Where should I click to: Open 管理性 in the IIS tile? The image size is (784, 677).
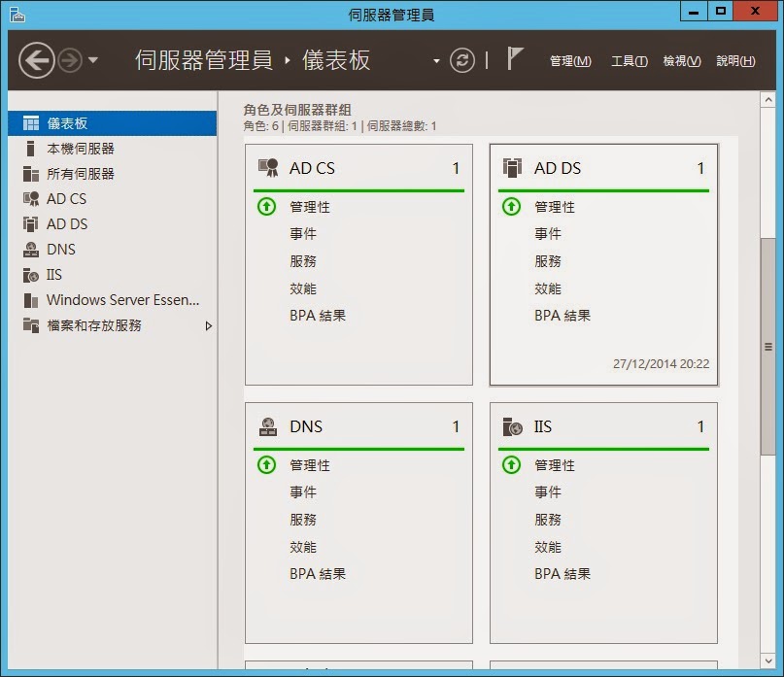click(555, 465)
